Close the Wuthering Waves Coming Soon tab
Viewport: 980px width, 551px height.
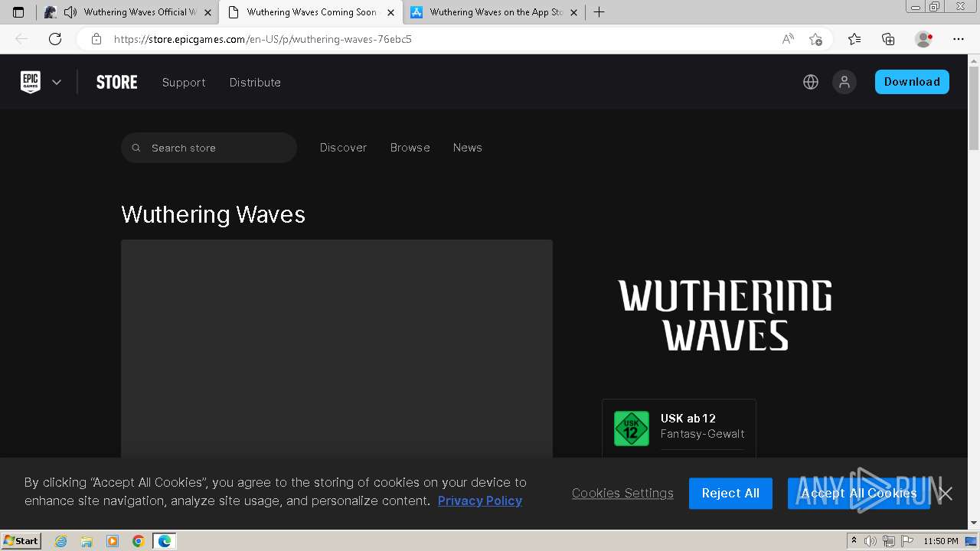click(x=390, y=12)
